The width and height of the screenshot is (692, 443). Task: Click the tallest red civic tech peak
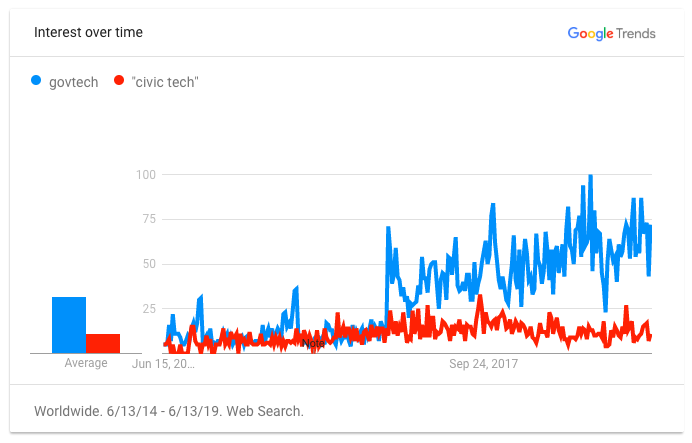[x=481, y=296]
